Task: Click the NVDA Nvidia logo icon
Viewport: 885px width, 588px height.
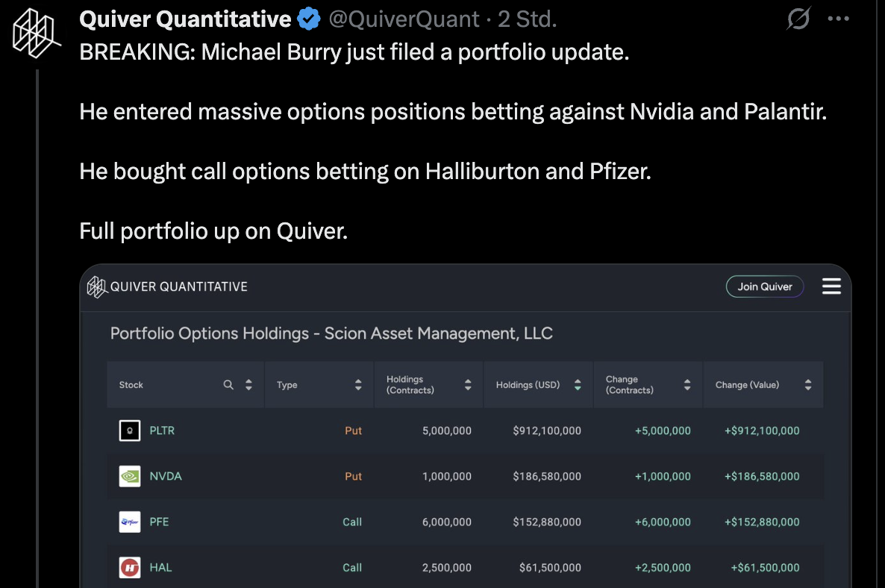Action: tap(130, 476)
